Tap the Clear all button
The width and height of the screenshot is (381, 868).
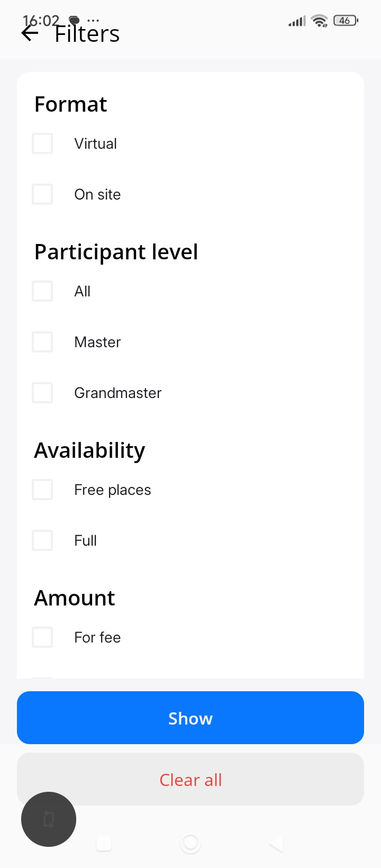(190, 780)
